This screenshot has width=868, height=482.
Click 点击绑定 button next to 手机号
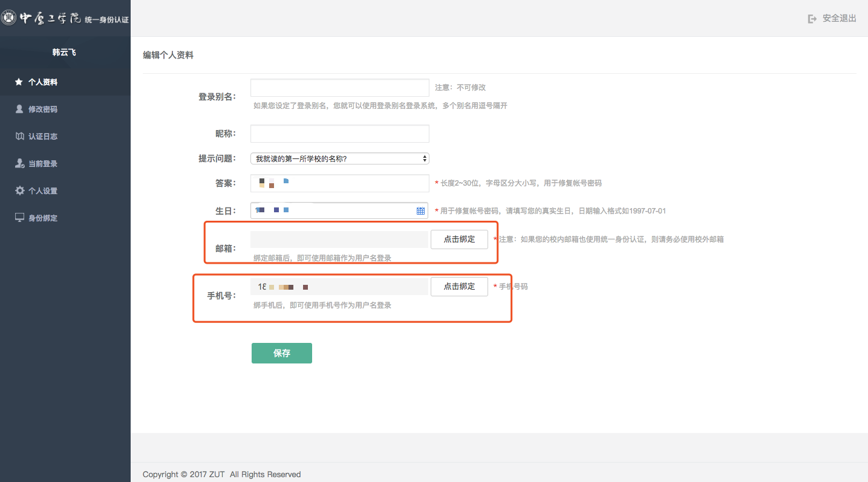click(459, 287)
